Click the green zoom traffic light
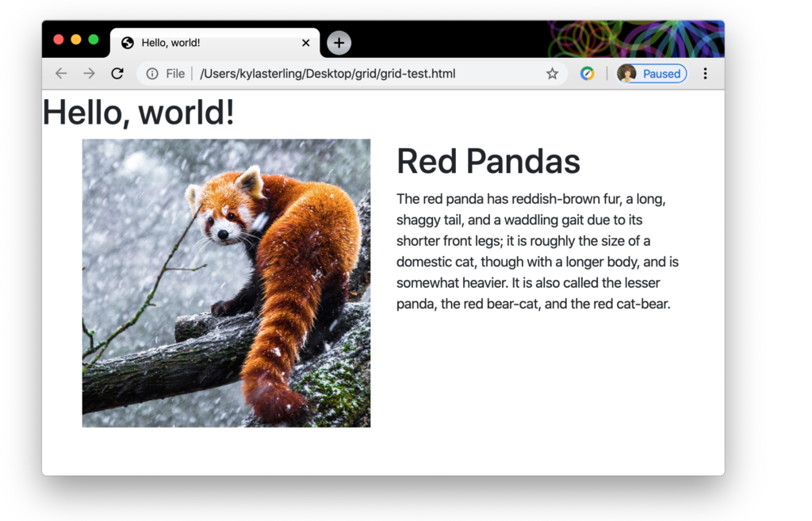This screenshot has height=521, width=812. 90,37
